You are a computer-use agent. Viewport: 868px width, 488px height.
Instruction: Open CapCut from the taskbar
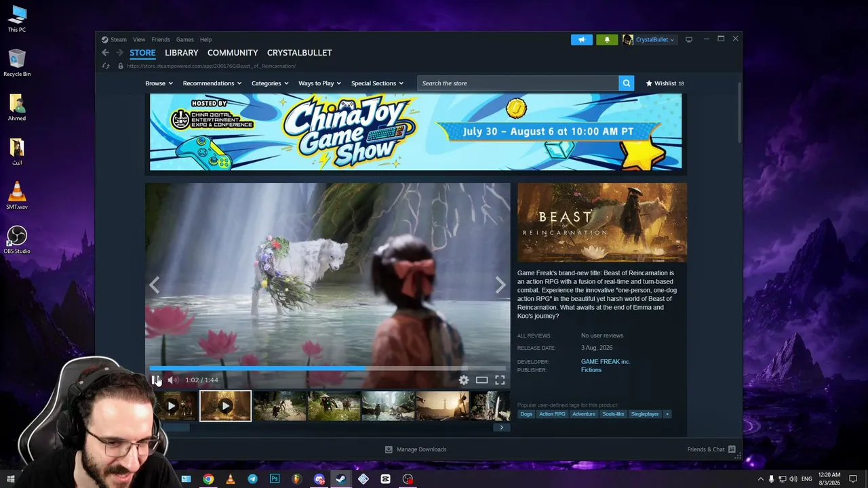[x=386, y=479]
